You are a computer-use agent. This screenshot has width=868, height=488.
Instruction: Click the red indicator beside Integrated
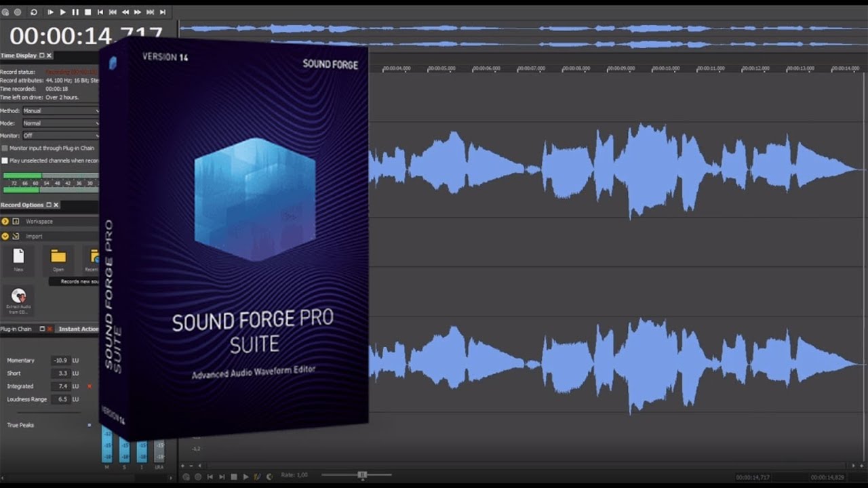[x=90, y=386]
